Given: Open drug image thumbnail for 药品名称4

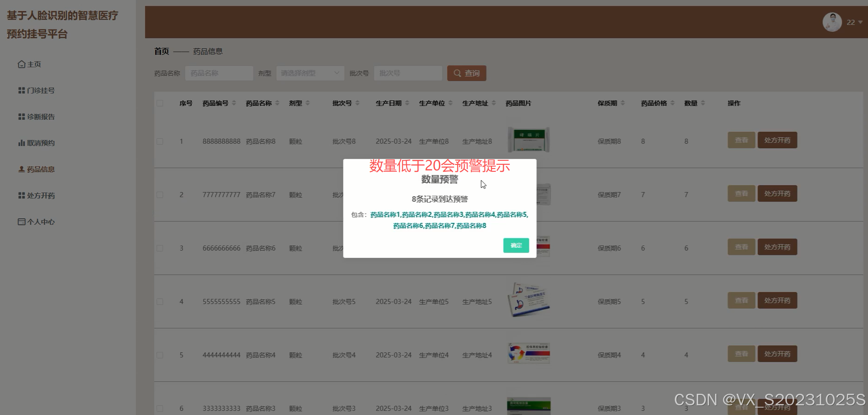Looking at the screenshot, I should tap(529, 353).
